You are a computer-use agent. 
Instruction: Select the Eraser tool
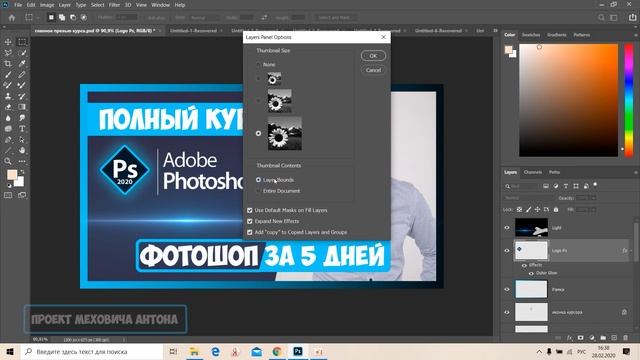(8, 107)
